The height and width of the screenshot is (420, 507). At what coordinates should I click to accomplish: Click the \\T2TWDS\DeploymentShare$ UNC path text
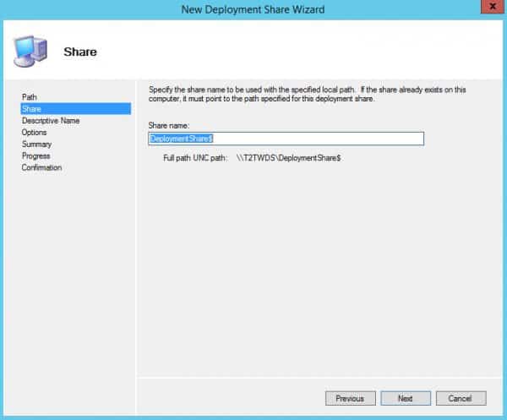pos(288,158)
